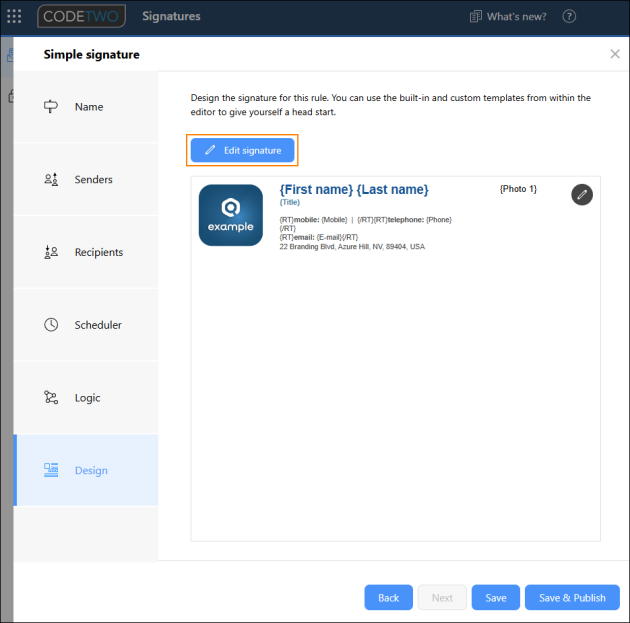
Task: Click the Simple signature dialog title
Action: click(x=92, y=54)
